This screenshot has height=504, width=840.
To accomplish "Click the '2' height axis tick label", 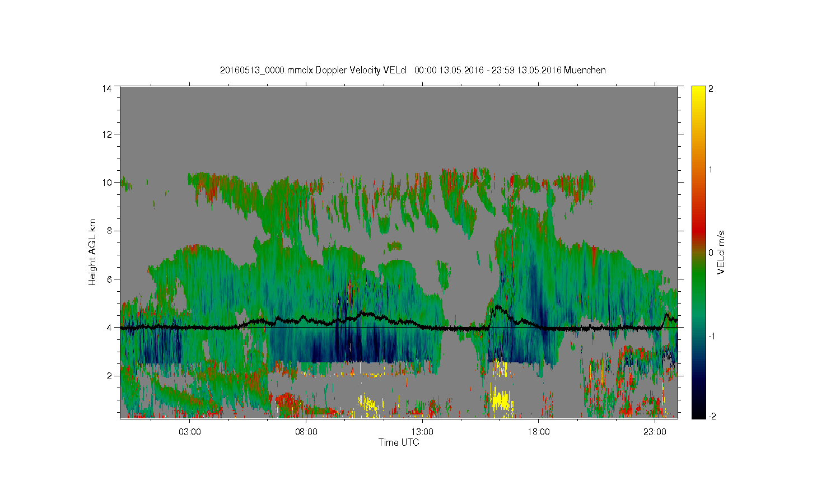I will (x=109, y=375).
